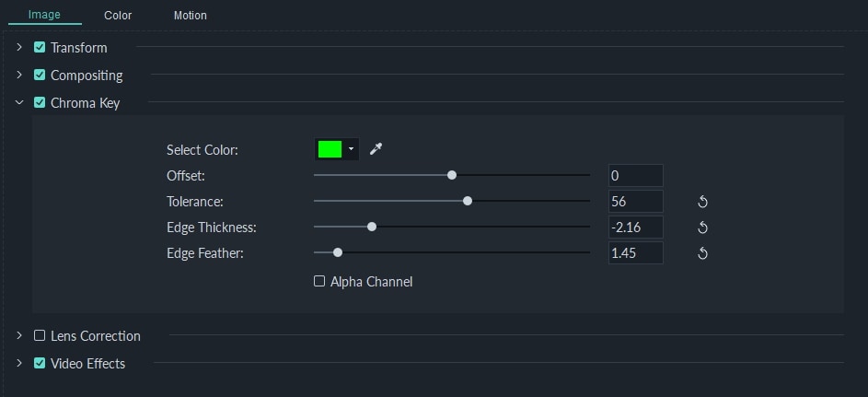Expand the Transform section

click(x=19, y=47)
